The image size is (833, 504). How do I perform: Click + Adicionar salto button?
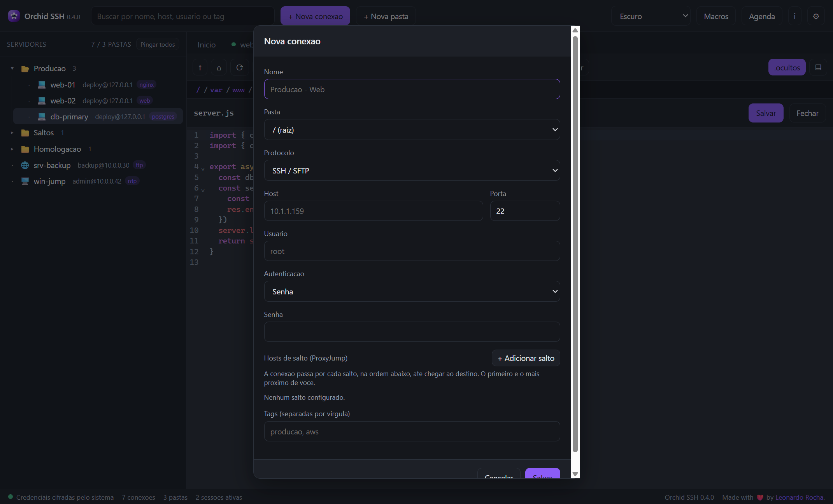[526, 358]
